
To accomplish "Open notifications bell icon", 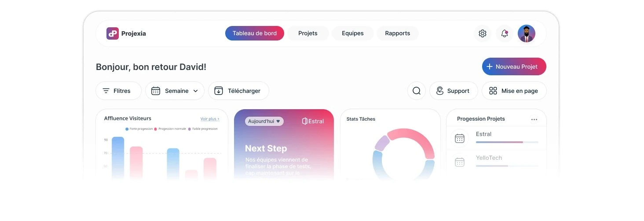I will pos(505,33).
